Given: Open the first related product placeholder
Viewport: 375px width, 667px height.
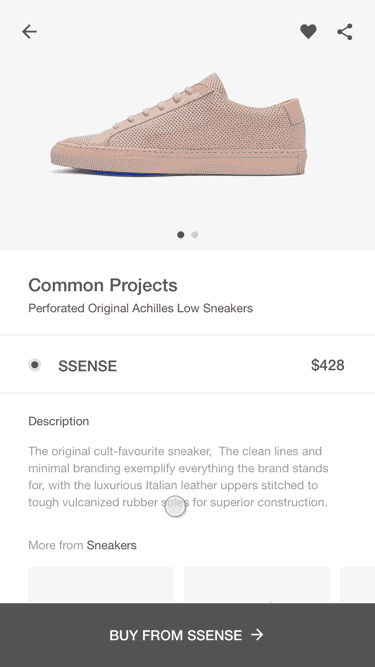Looking at the screenshot, I should pos(101,585).
